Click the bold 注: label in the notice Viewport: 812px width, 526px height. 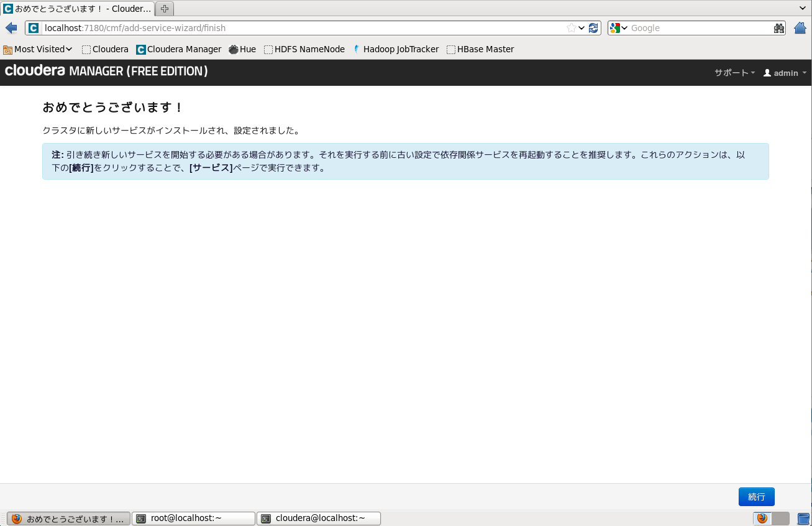tap(58, 155)
